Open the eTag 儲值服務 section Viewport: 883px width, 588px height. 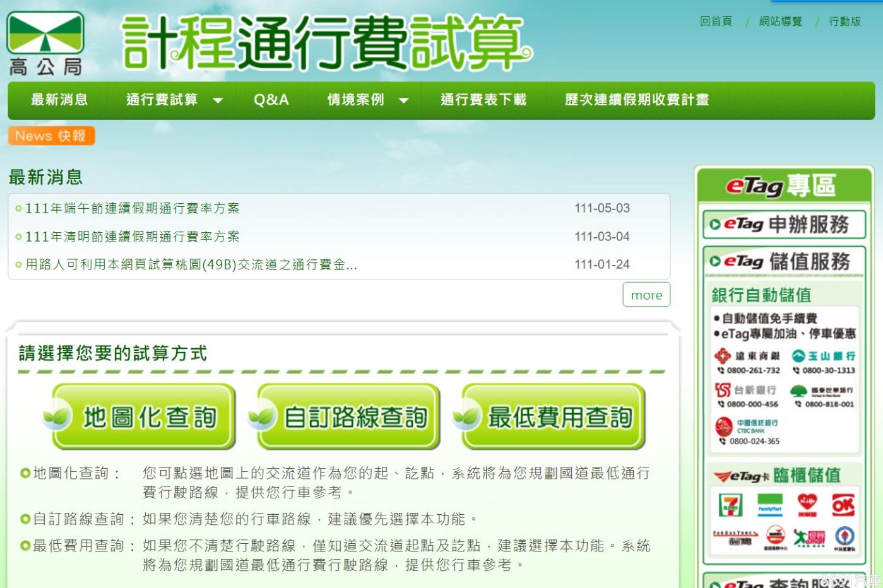(x=784, y=261)
